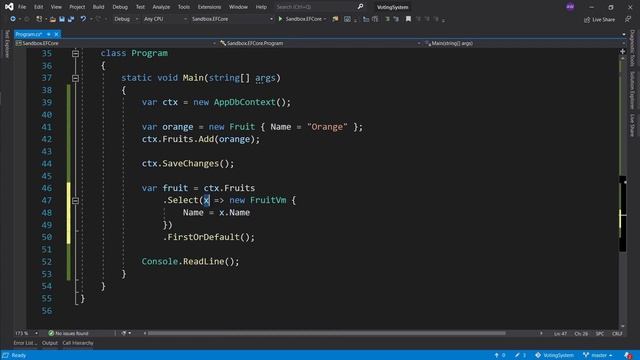Click the horizontal scrollbar of the editor
This screenshot has height=360, width=640.
(327, 333)
